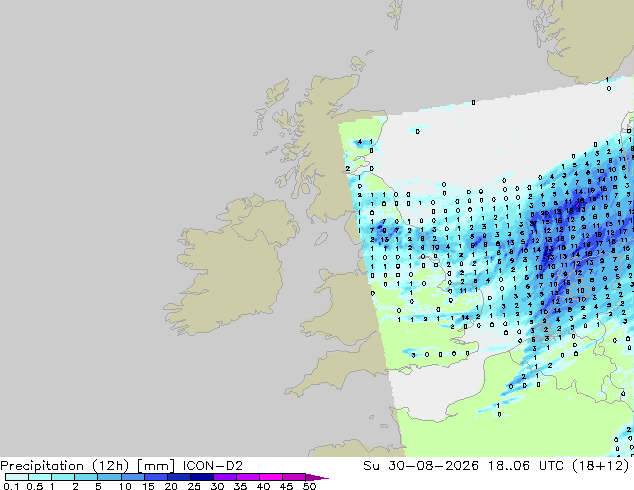Click the arrow tip above 50 on legend

tap(317, 477)
